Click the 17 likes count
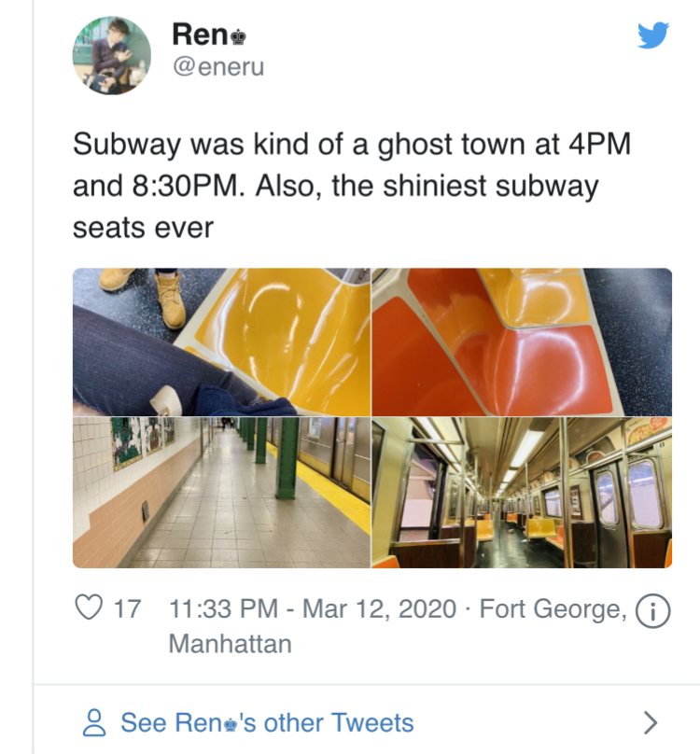Image resolution: width=700 pixels, height=754 pixels. (127, 609)
